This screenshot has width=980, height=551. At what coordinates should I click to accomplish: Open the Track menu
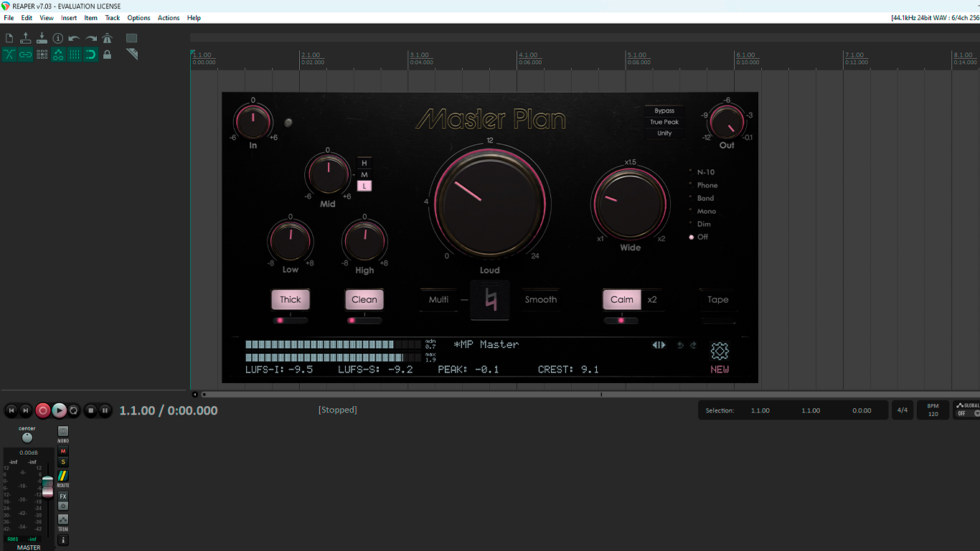[113, 18]
